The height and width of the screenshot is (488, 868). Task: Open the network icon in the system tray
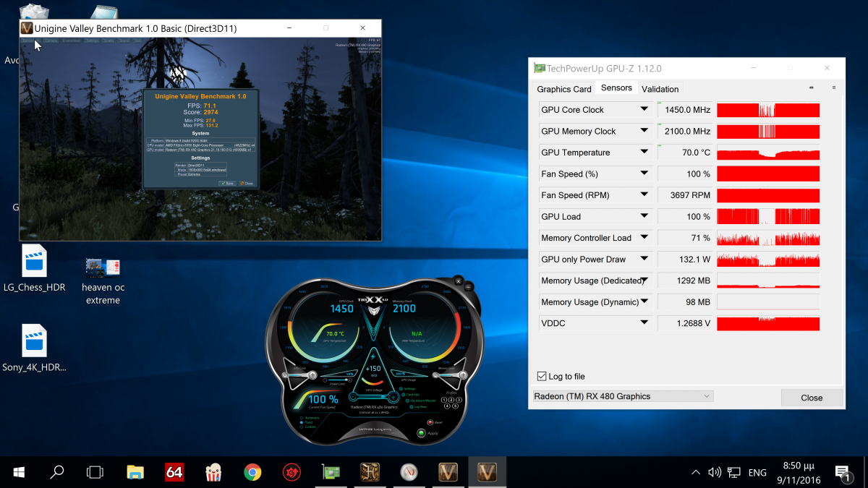(734, 472)
